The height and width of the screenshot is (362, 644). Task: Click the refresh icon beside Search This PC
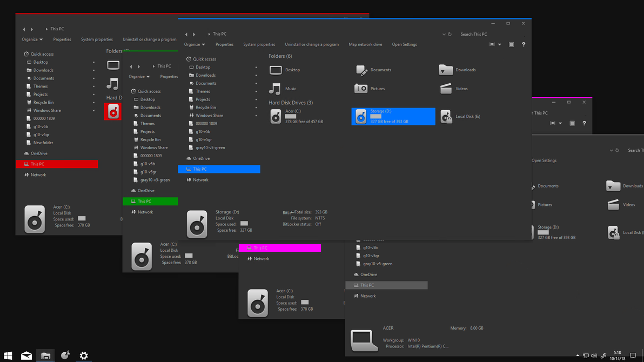tap(450, 34)
